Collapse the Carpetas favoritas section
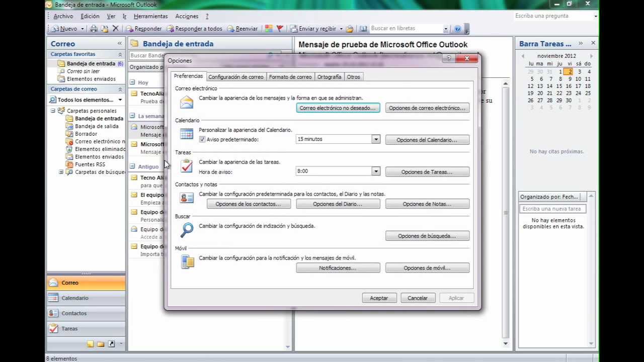 tap(120, 54)
